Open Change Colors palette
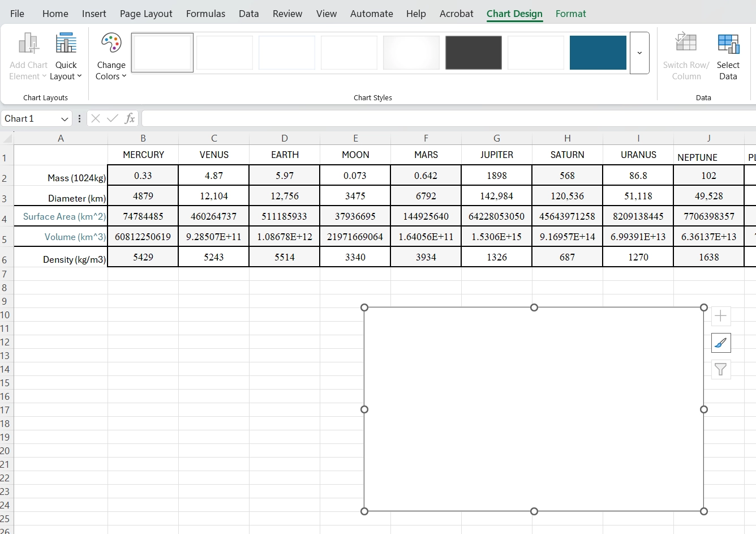The image size is (756, 534). pos(111,58)
